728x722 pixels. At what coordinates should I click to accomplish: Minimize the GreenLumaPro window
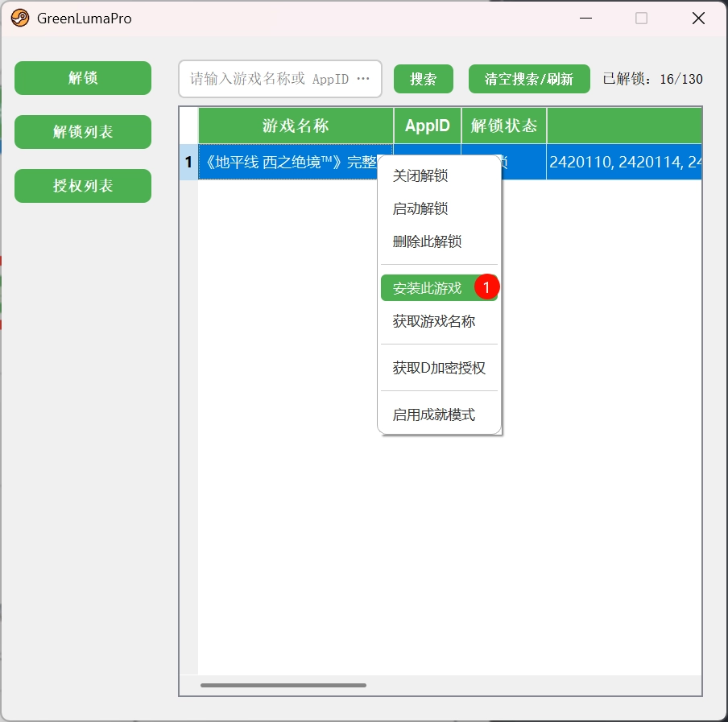586,18
